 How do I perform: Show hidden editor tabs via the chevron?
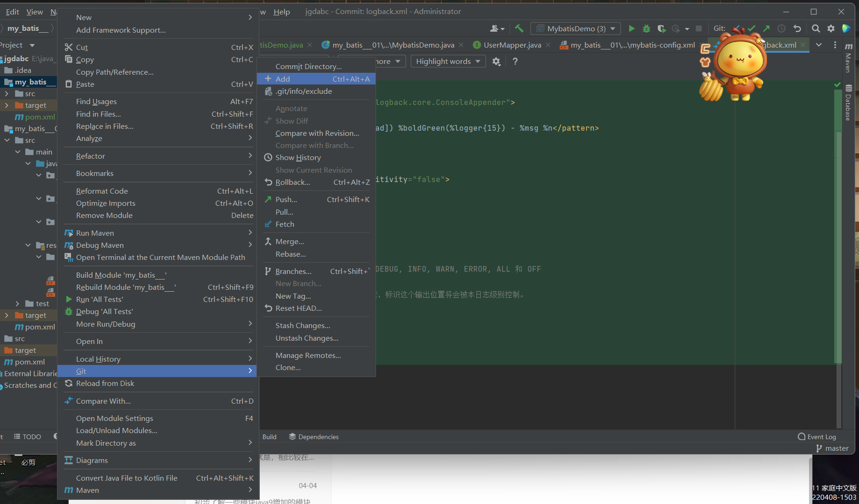click(818, 45)
